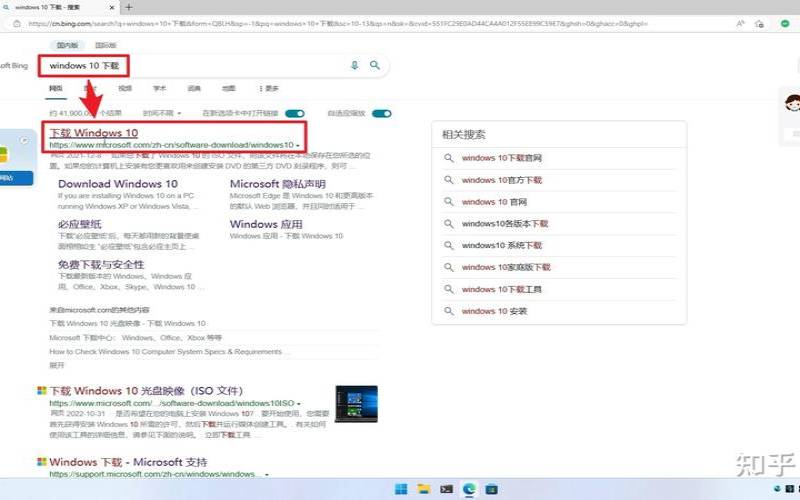Switch to the international version tab "国际版"
The image size is (800, 500).
(106, 45)
